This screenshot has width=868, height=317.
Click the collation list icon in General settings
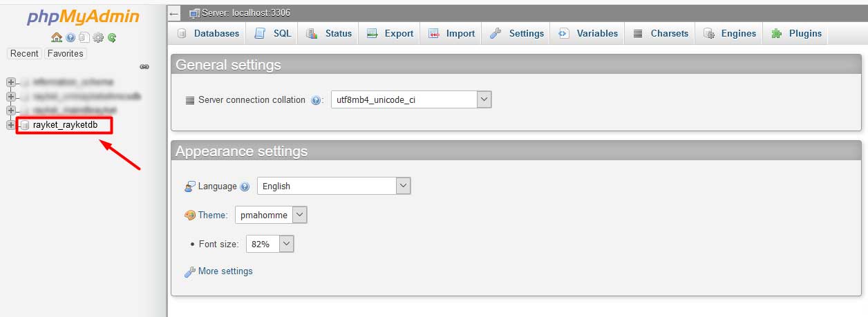click(190, 100)
